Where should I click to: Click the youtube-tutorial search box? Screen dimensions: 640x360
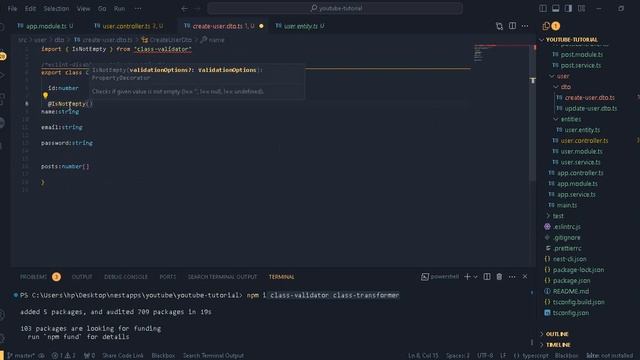335,8
